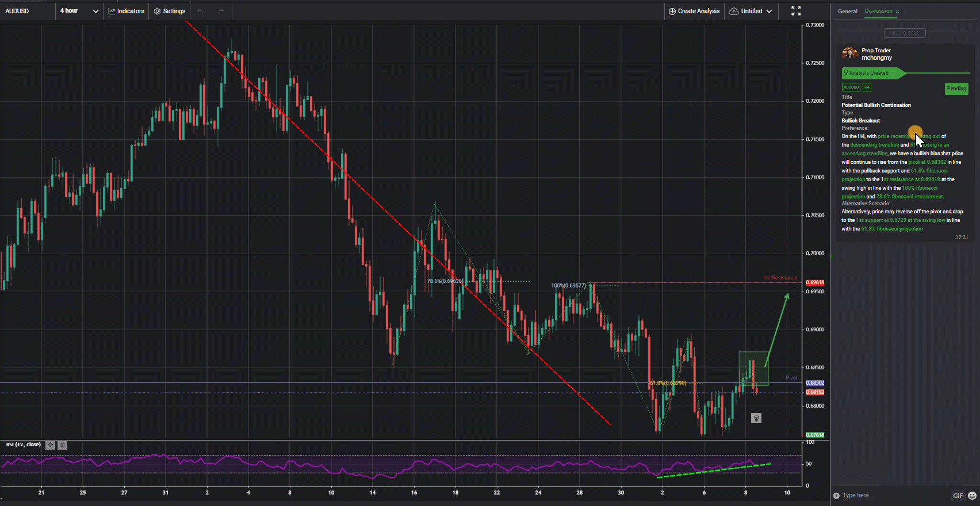
Task: Toggle fullscreen chart icon
Action: 796,11
